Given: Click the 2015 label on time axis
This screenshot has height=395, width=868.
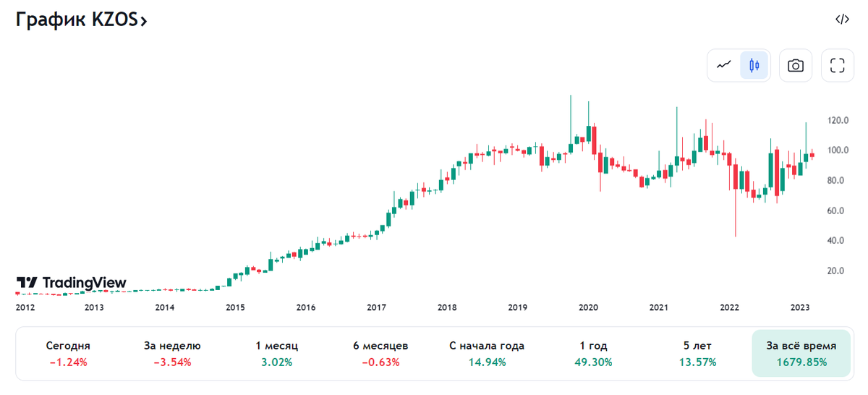Looking at the screenshot, I should pos(235,307).
